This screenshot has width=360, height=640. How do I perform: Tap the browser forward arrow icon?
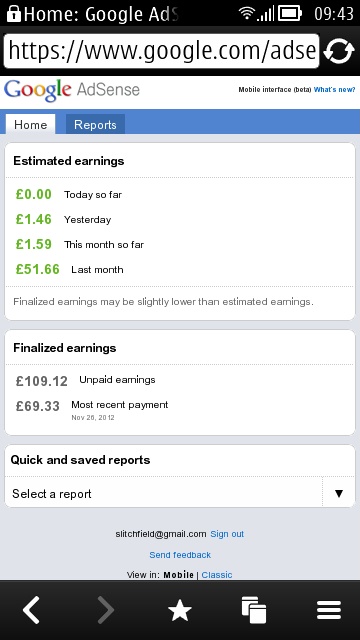coord(105,609)
